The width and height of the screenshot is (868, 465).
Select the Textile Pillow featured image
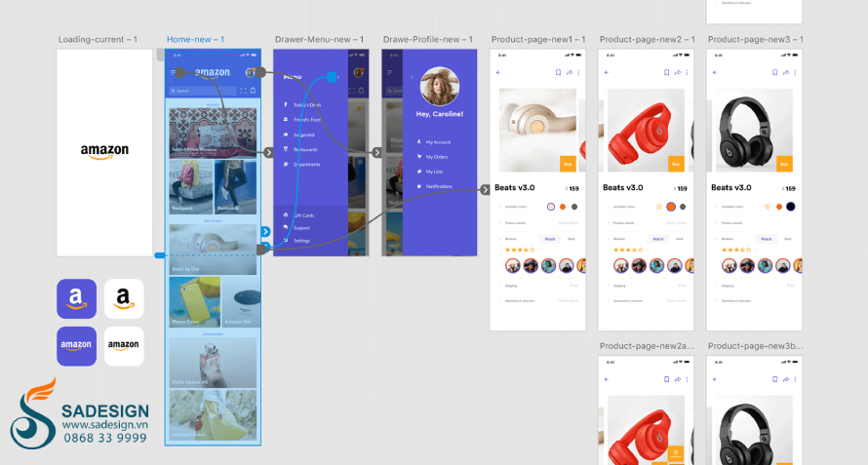[x=214, y=133]
